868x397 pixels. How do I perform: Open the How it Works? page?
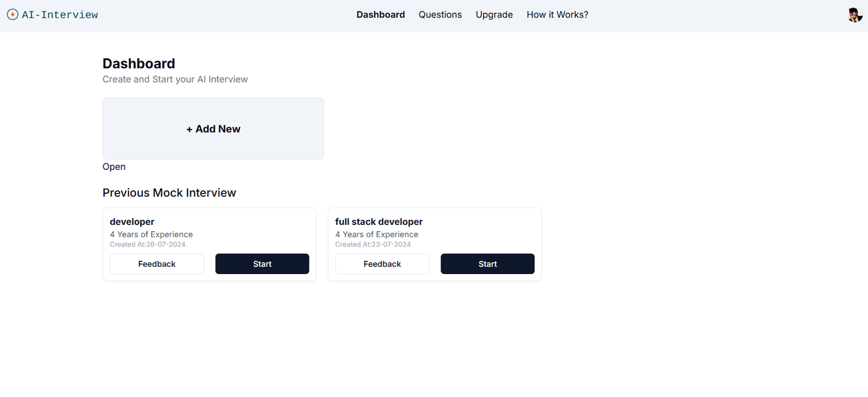point(557,14)
